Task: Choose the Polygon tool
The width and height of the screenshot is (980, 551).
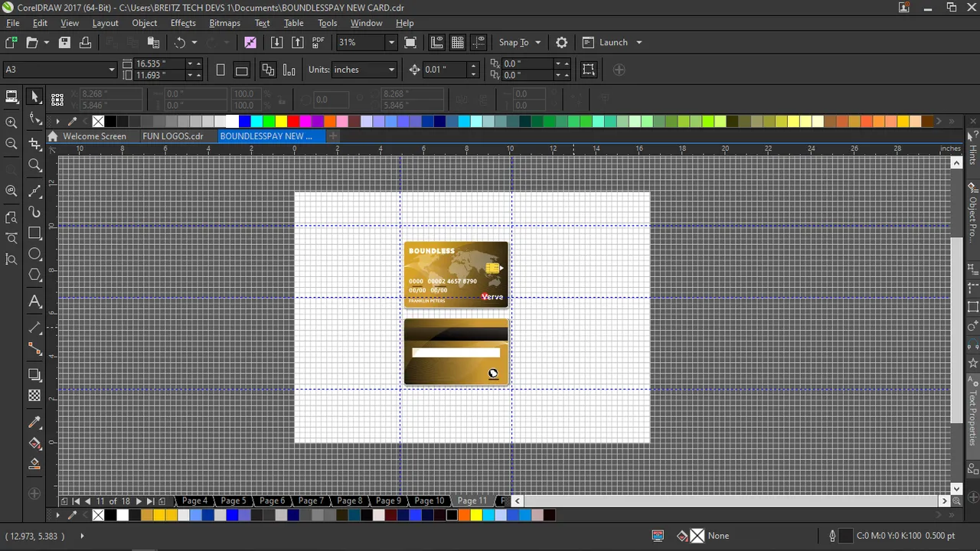Action: tap(34, 275)
